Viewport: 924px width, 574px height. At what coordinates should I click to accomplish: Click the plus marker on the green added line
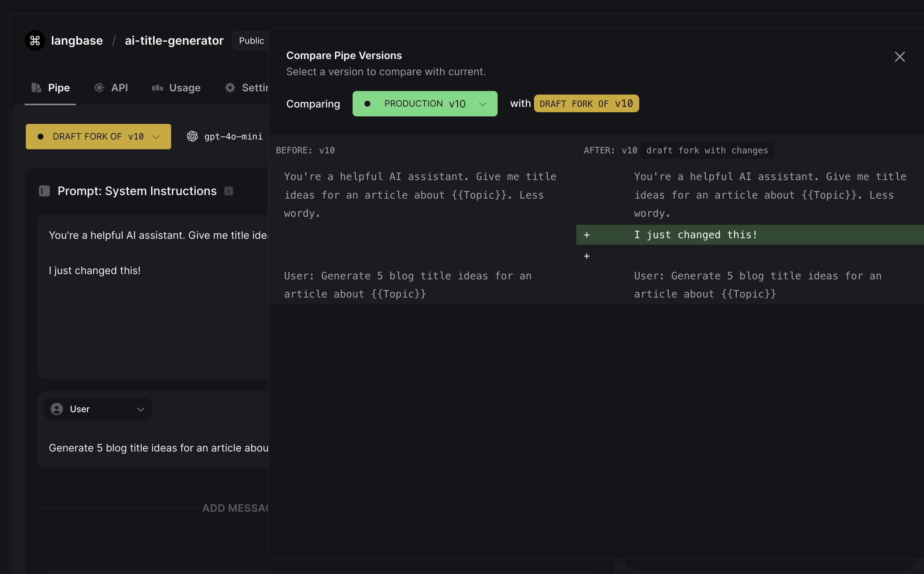[587, 235]
